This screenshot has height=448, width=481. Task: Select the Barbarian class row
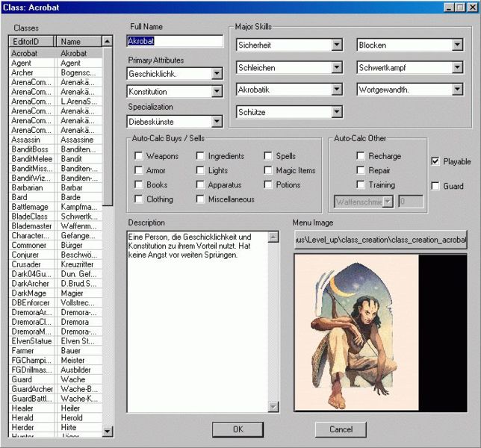click(x=56, y=187)
